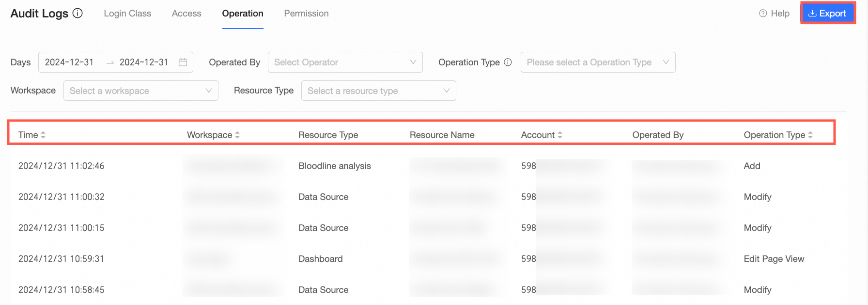Select the Bloodline analysis log row

point(334,166)
